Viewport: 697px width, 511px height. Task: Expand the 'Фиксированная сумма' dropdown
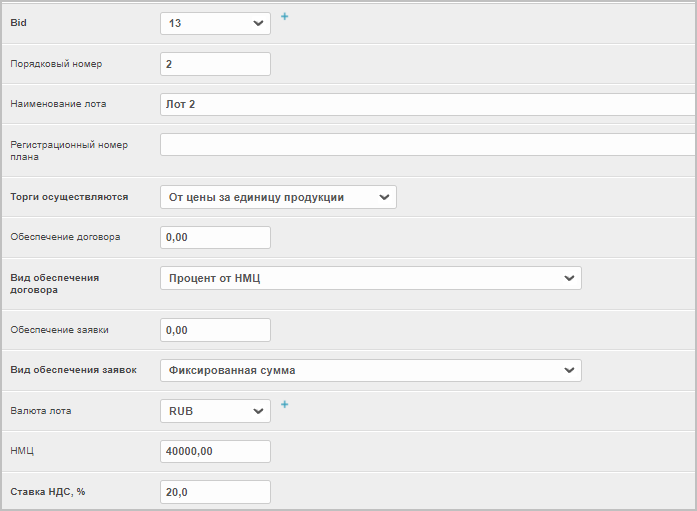(370, 370)
